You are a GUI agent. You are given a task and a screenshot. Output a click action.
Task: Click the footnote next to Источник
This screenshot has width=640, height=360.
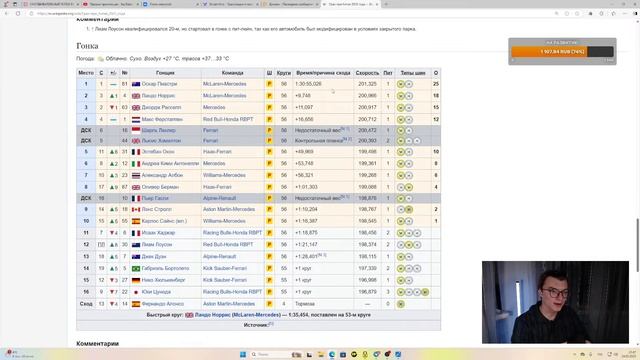coord(271,324)
